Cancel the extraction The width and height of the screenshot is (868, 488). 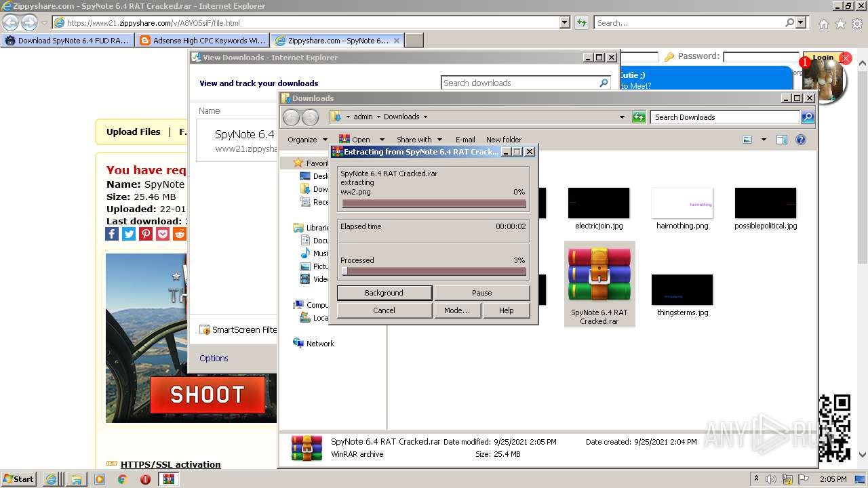(384, 310)
